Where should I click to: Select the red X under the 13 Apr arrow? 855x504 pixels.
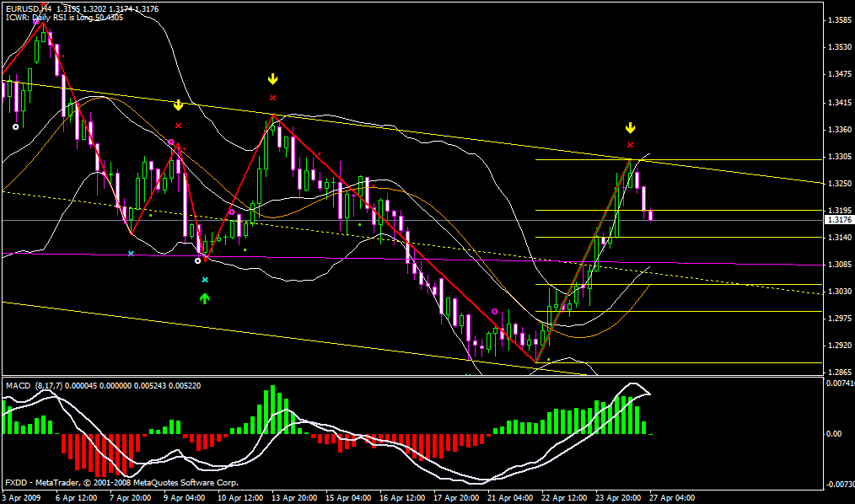(x=272, y=97)
